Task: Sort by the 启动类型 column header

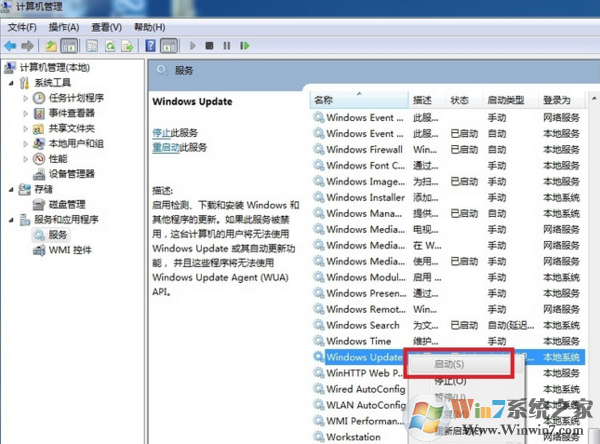Action: pos(505,101)
